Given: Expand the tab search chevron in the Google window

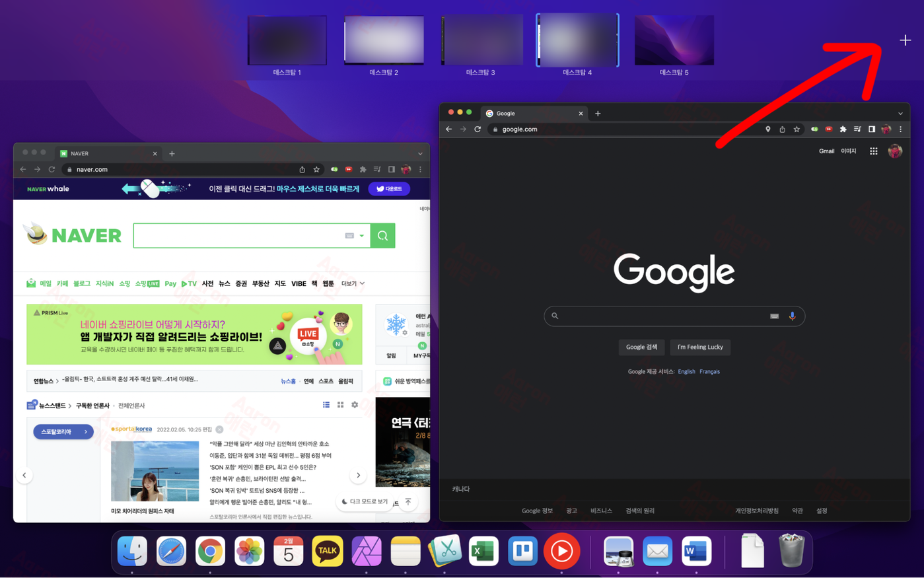Looking at the screenshot, I should (x=900, y=114).
